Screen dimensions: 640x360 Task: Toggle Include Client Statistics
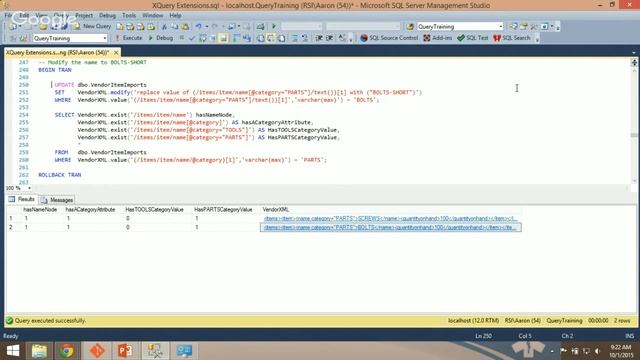[x=247, y=38]
